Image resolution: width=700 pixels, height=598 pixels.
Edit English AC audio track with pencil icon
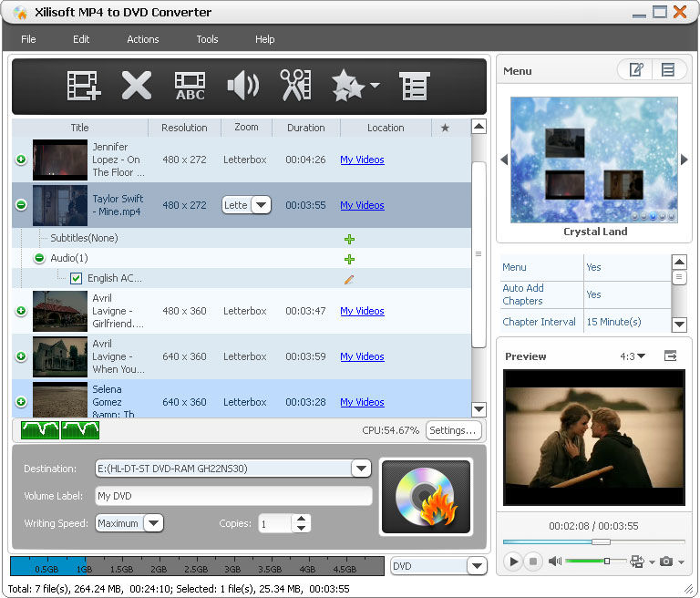(349, 280)
